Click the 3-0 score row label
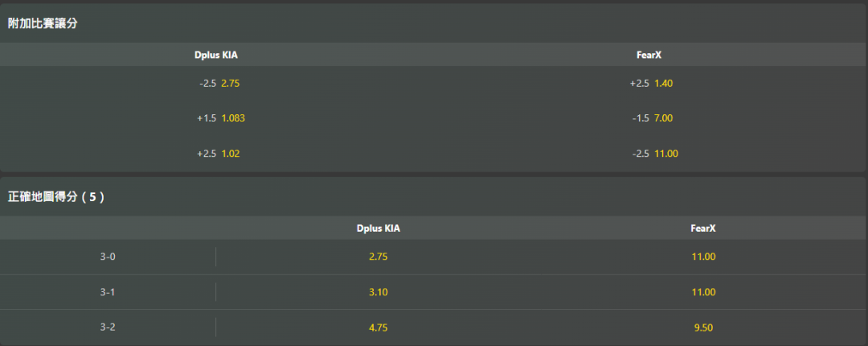Viewport: 868px width, 346px height. coord(108,257)
